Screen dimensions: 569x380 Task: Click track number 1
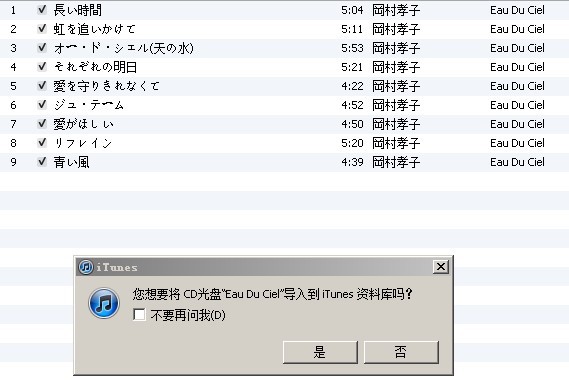(13, 10)
